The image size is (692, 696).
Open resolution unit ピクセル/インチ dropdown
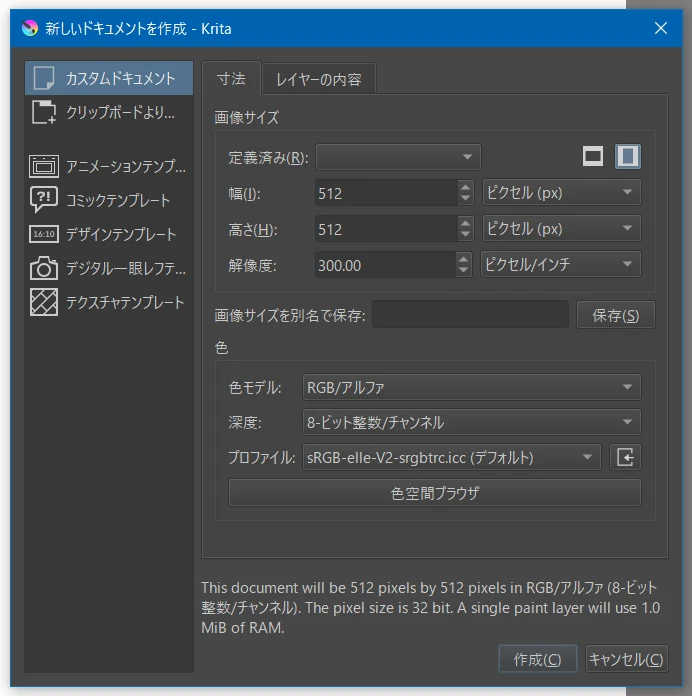point(561,265)
